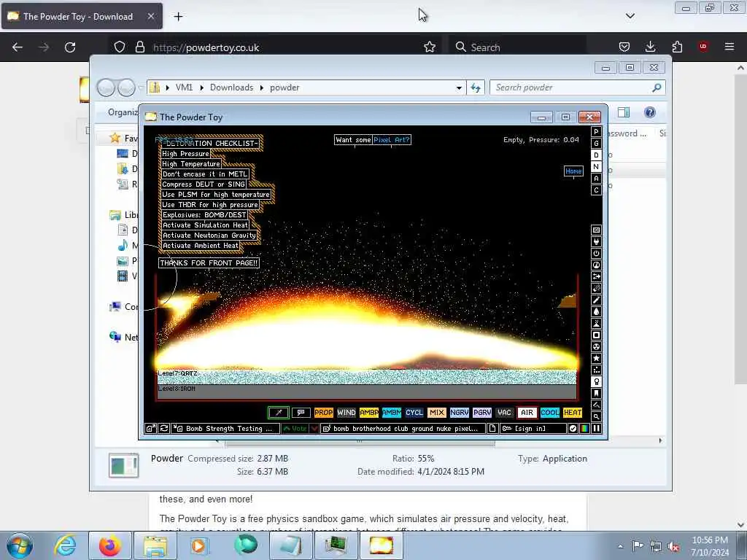Select the CYCL tool
747x560 pixels.
click(414, 413)
